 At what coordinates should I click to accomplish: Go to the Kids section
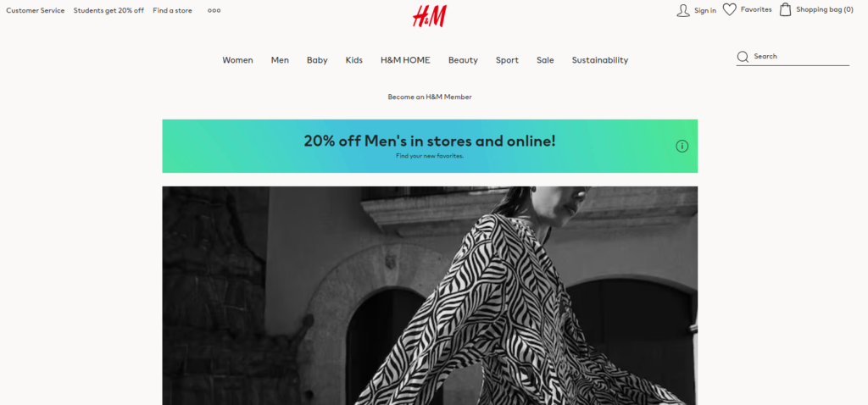(x=353, y=60)
